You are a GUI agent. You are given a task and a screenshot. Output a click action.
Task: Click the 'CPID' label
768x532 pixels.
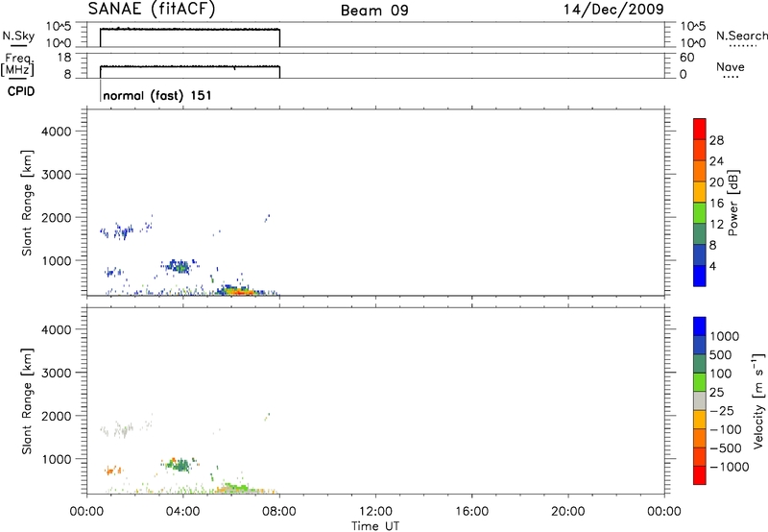tap(21, 91)
